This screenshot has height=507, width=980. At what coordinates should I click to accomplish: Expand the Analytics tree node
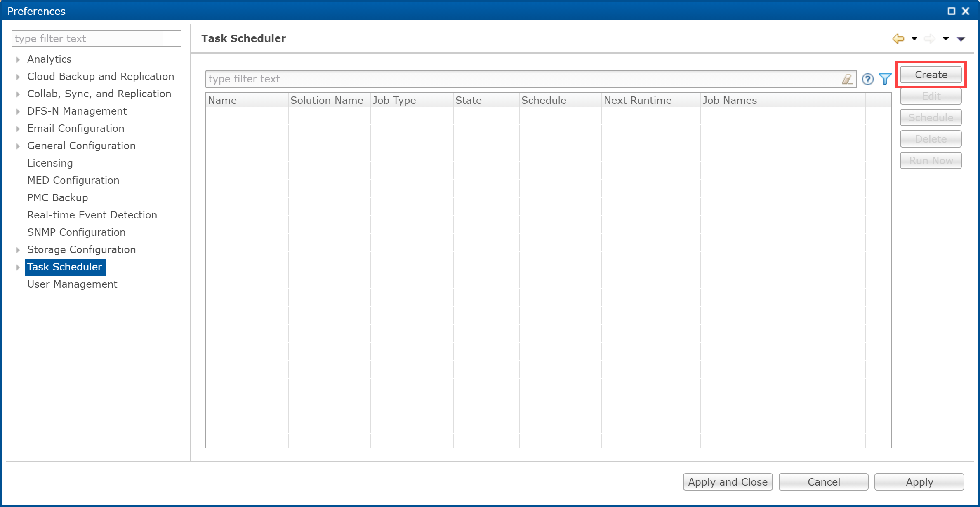point(18,59)
